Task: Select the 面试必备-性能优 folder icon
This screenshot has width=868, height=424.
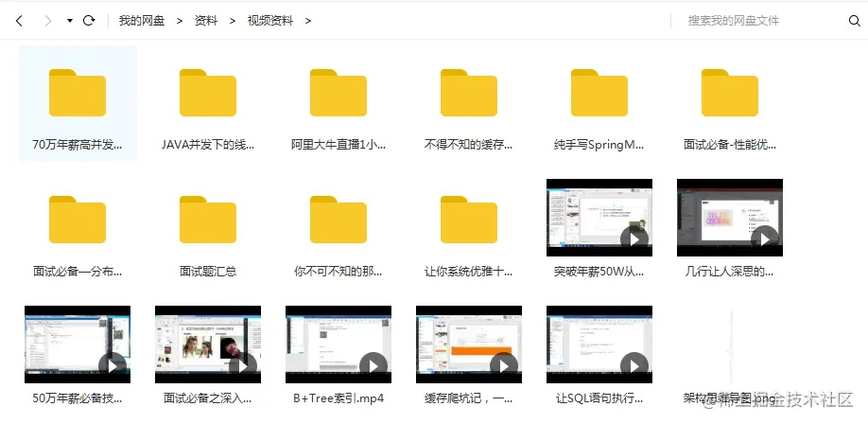Action: click(730, 93)
